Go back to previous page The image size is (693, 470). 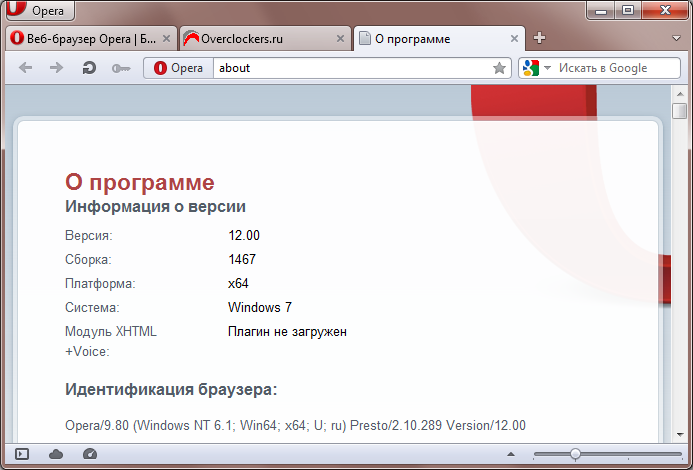pos(26,68)
